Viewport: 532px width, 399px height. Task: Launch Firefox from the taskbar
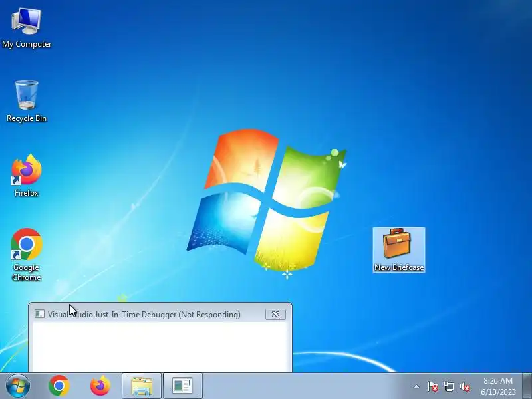(x=100, y=386)
